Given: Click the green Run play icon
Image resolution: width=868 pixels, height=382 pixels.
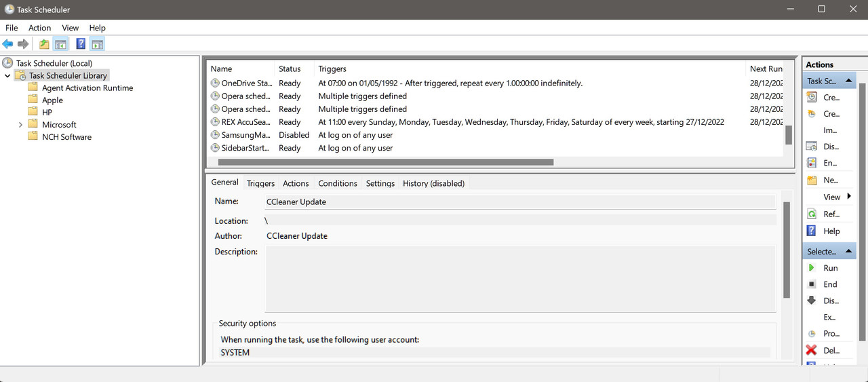Looking at the screenshot, I should click(x=812, y=268).
